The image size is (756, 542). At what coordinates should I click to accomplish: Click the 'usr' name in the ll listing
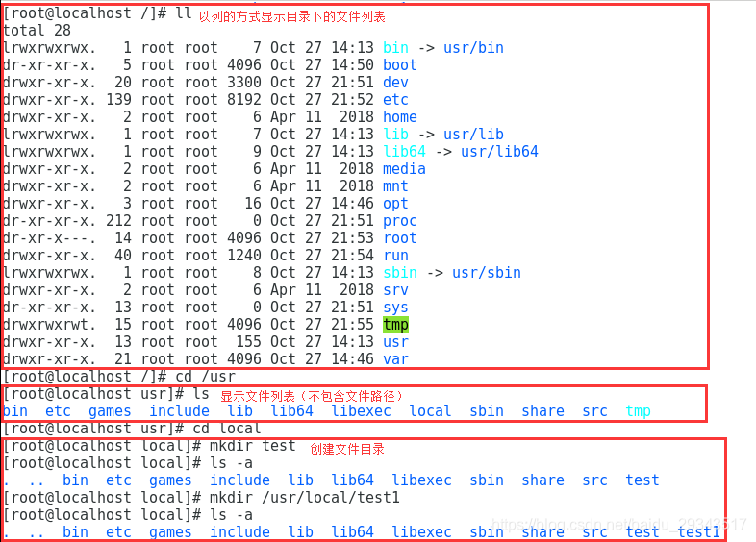[x=395, y=342]
